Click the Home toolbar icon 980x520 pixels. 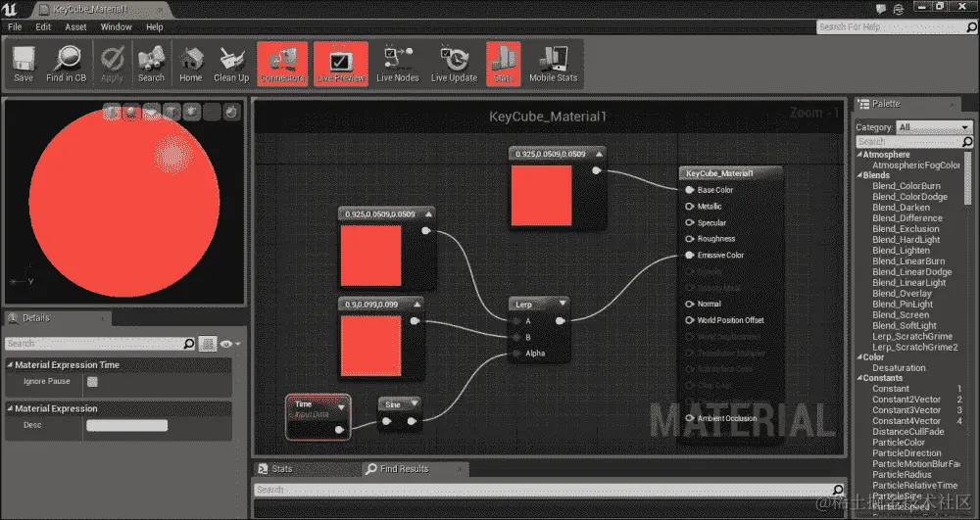(x=191, y=64)
